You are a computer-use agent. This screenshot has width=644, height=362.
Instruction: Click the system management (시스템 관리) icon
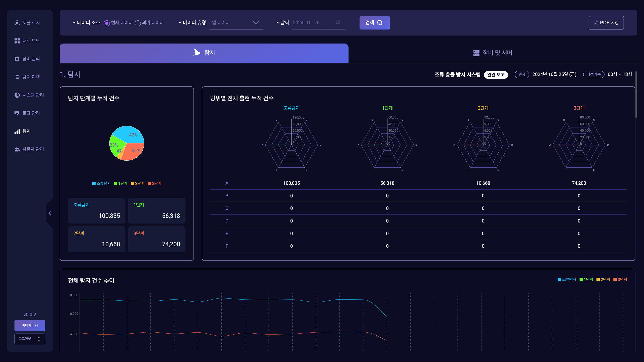click(17, 95)
